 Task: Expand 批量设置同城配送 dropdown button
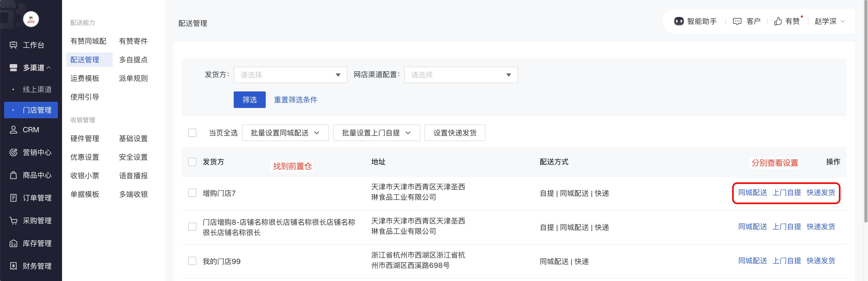[285, 133]
